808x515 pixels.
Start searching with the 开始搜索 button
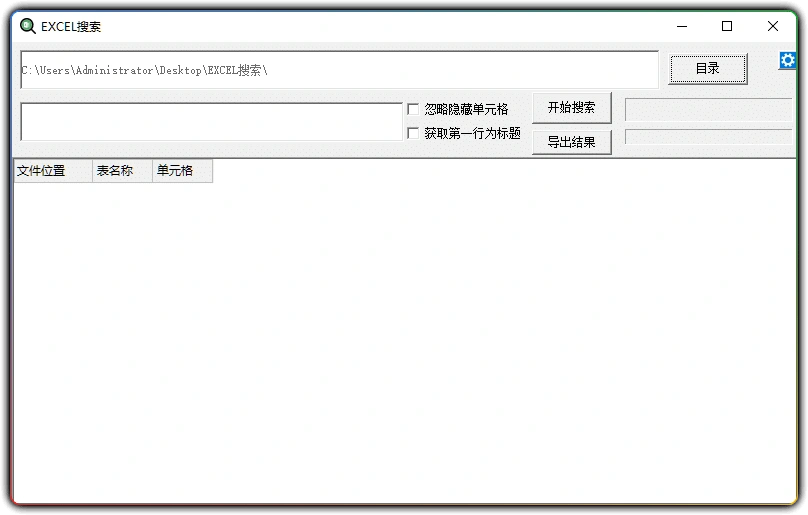571,108
